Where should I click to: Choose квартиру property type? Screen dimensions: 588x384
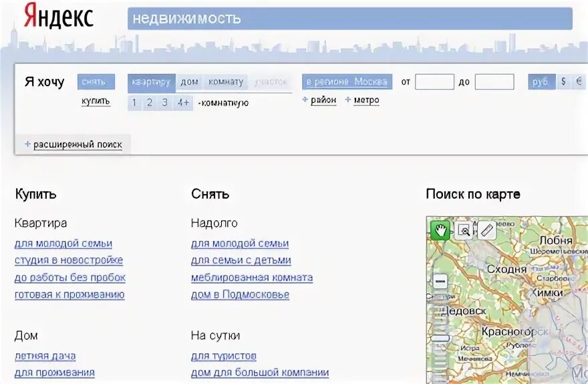tap(152, 82)
